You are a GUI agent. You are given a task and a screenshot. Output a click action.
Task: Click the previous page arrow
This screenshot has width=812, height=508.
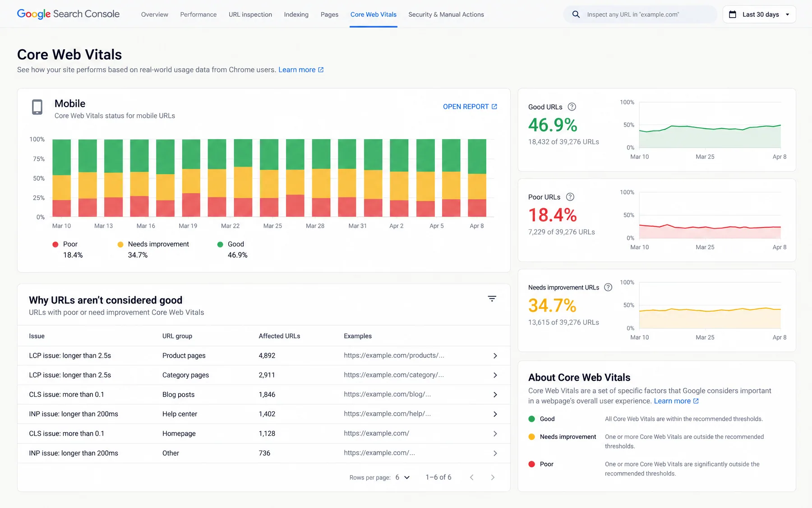pyautogui.click(x=471, y=477)
